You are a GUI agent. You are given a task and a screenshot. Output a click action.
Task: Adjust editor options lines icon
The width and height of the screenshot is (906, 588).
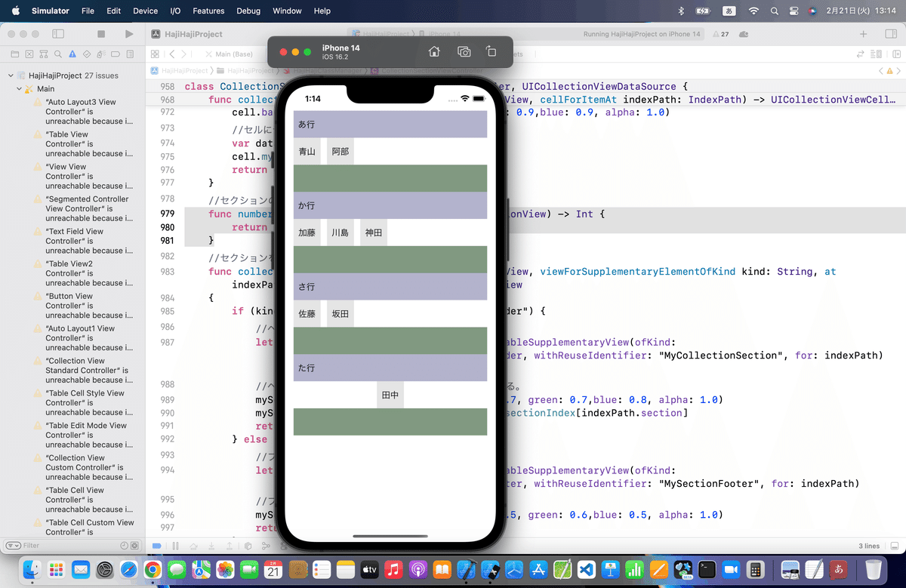pyautogui.click(x=876, y=54)
